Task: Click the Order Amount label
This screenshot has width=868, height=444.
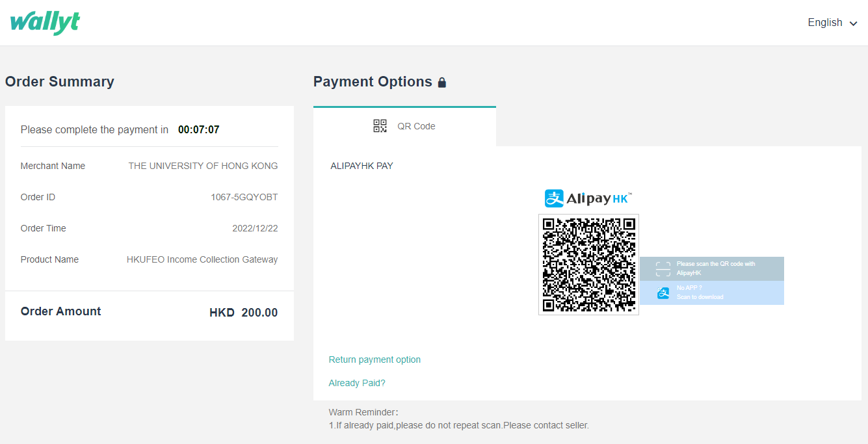Action: tap(60, 311)
